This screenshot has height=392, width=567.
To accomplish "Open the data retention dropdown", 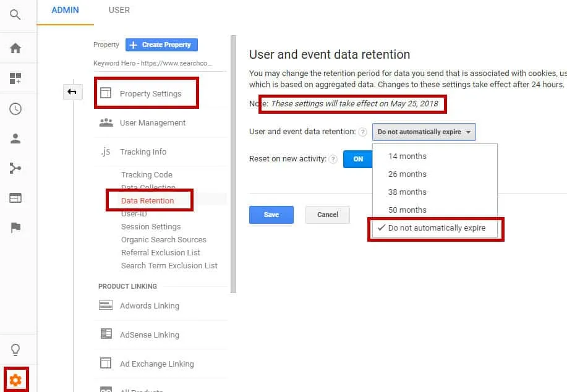I will click(x=424, y=132).
